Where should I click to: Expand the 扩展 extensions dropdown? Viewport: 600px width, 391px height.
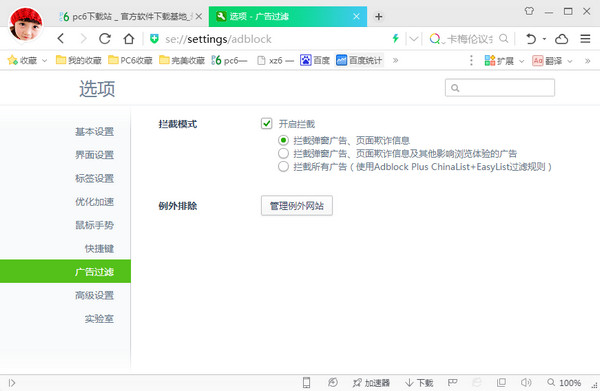coord(521,61)
